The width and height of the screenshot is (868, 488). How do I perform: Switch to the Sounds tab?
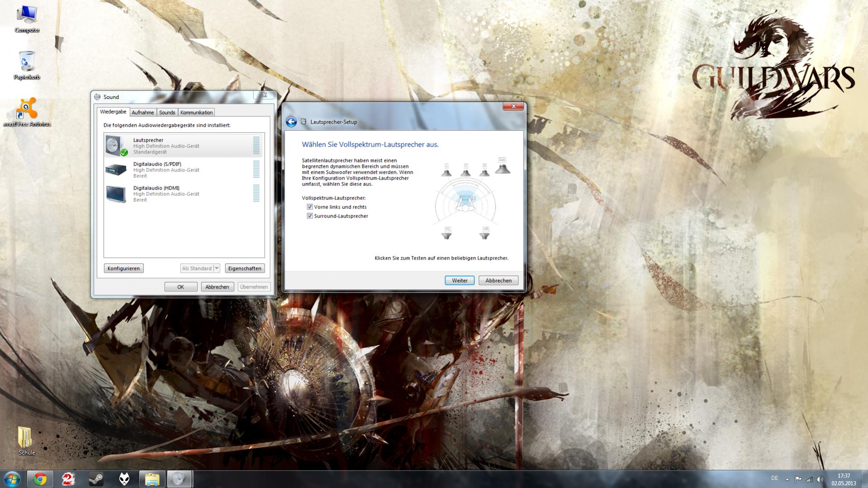pos(167,113)
